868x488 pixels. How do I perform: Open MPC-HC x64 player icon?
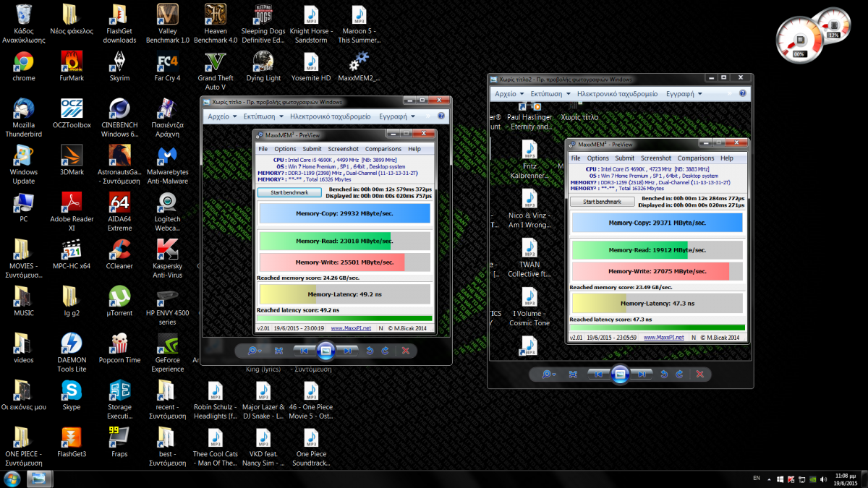(72, 254)
